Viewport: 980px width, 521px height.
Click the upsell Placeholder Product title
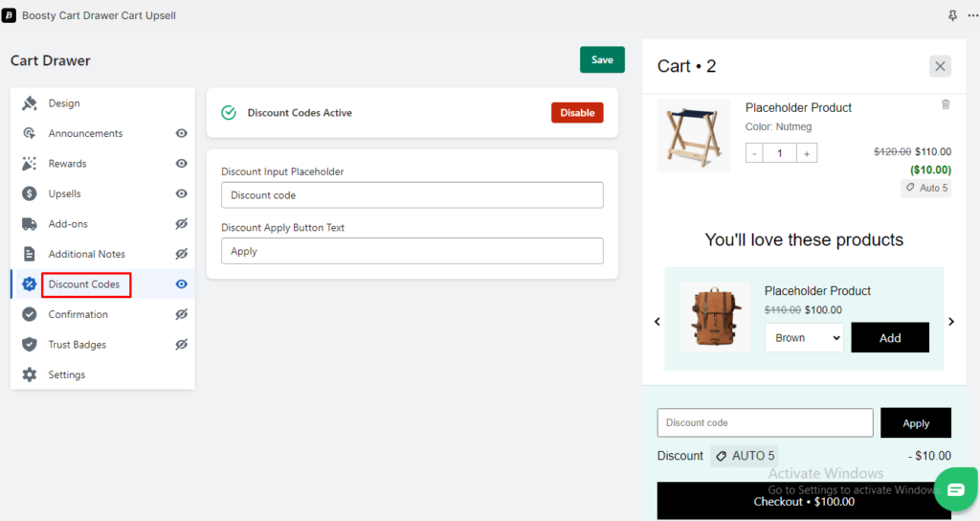click(817, 291)
